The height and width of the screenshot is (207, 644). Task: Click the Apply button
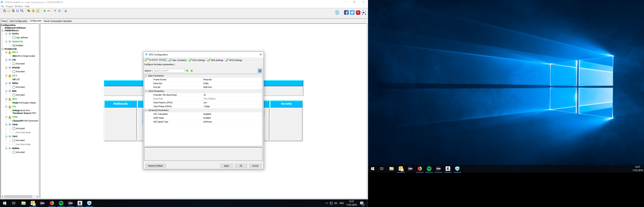click(x=227, y=166)
